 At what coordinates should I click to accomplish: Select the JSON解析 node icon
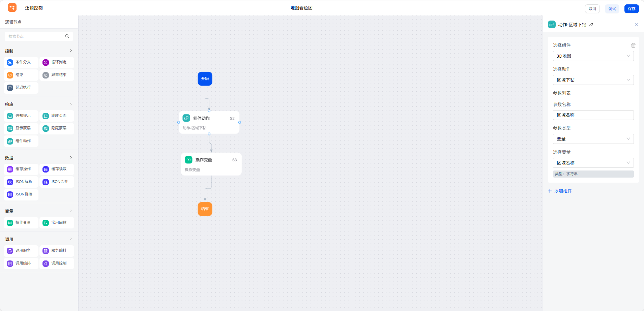pyautogui.click(x=10, y=182)
